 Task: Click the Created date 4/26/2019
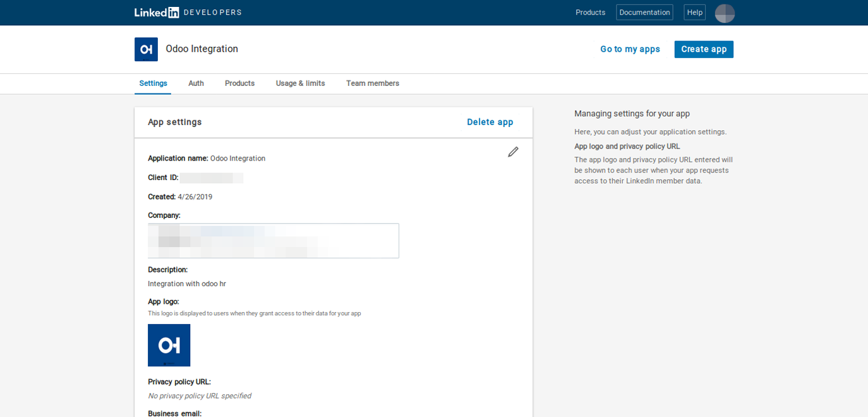click(195, 197)
